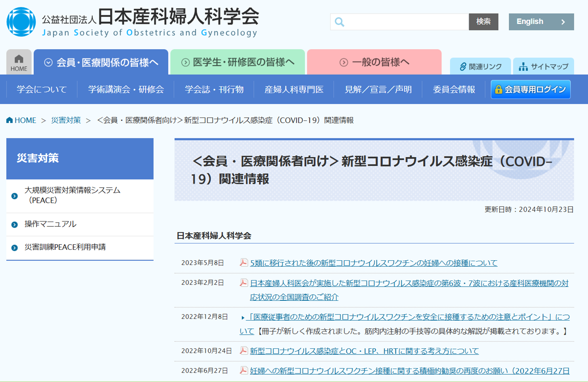Screen dimensions: 588x382
Task: Click the HOME house icon tab
Action: point(19,62)
